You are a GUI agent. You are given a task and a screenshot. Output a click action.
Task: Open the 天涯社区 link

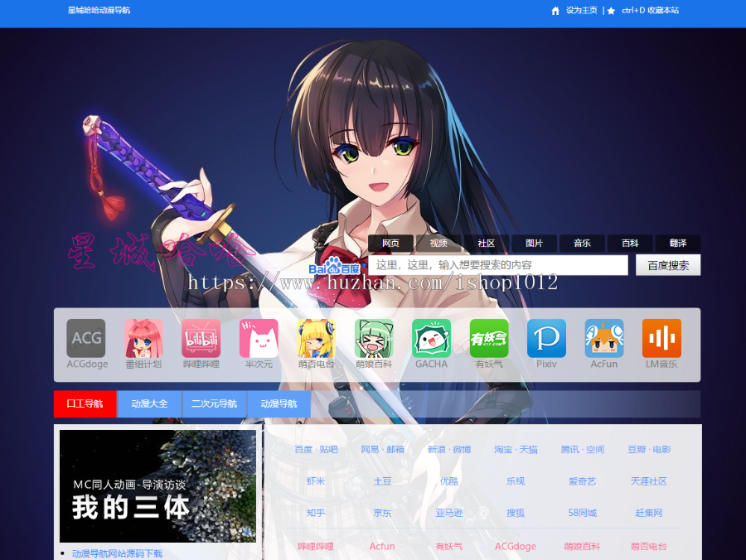pos(649,481)
